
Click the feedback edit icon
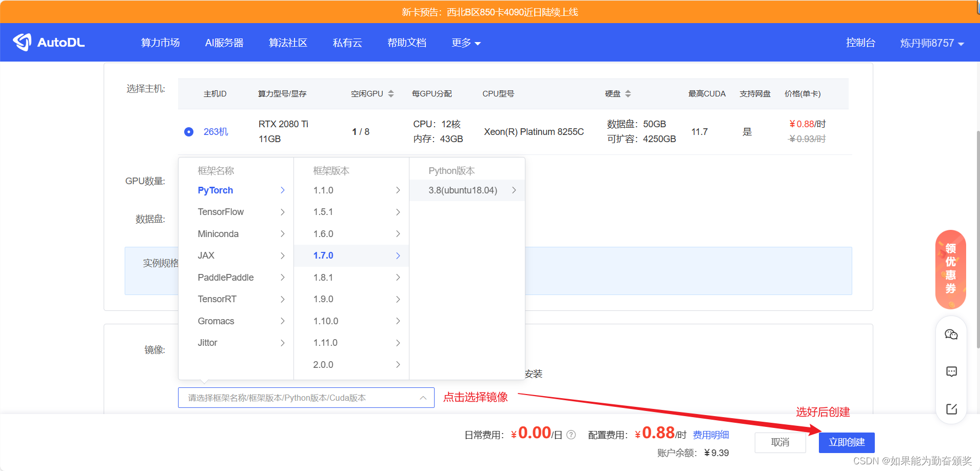point(951,409)
